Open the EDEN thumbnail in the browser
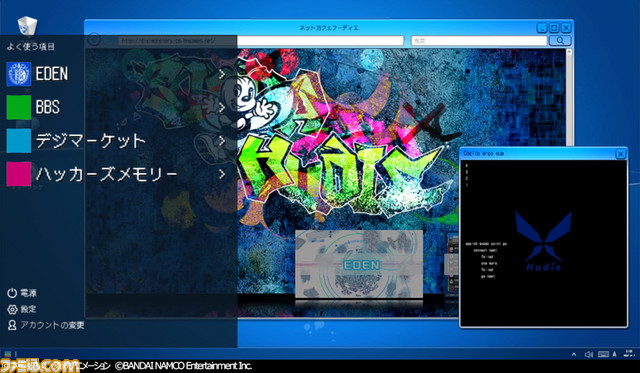 point(359,264)
